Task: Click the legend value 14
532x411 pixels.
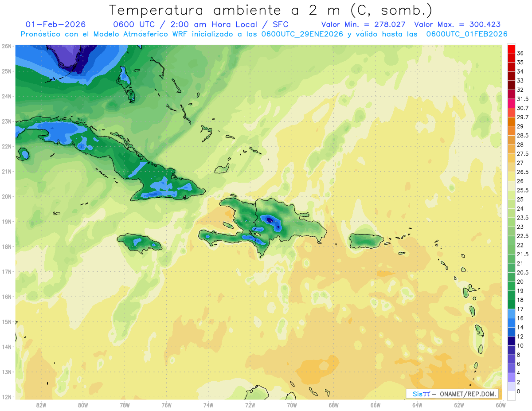Action: click(520, 327)
